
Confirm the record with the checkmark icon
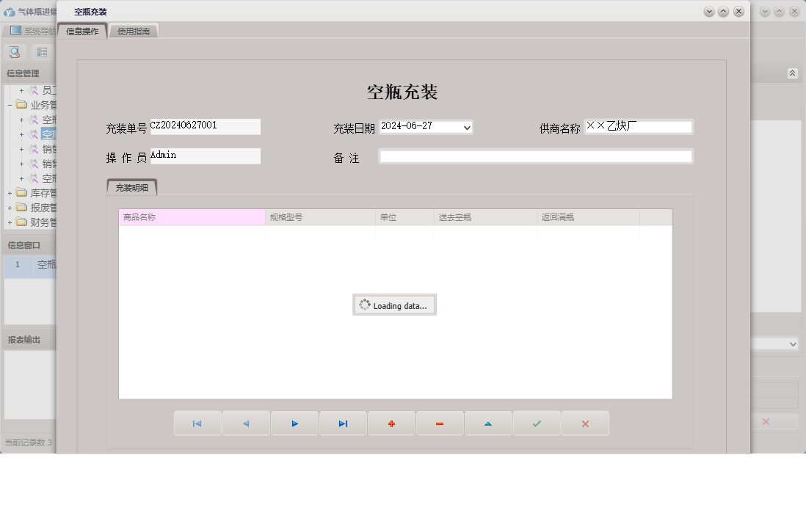[x=537, y=423]
